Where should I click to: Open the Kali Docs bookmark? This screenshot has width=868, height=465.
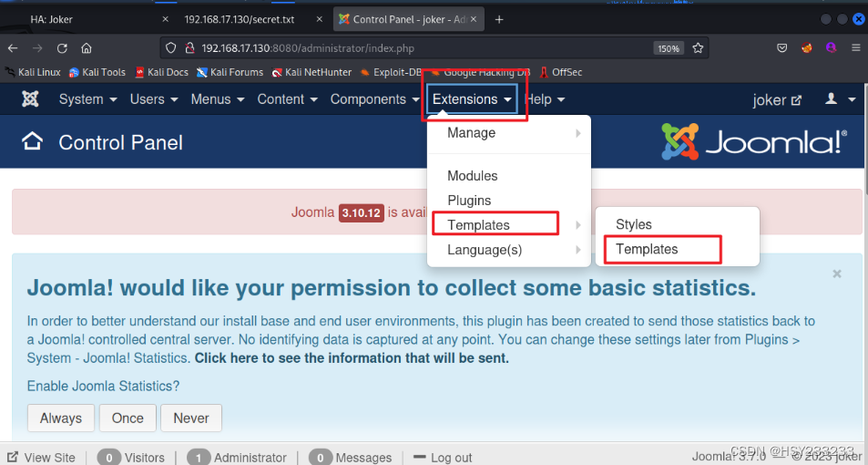[x=161, y=72]
